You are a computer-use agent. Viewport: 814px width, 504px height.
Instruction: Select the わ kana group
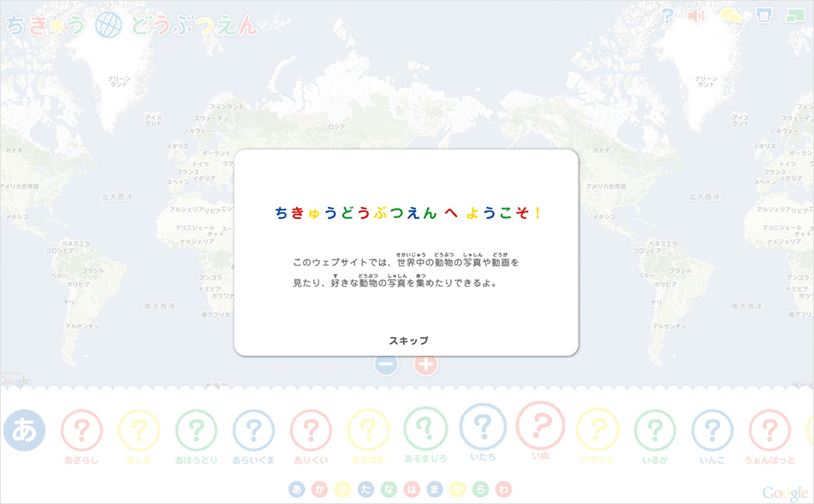point(503,489)
